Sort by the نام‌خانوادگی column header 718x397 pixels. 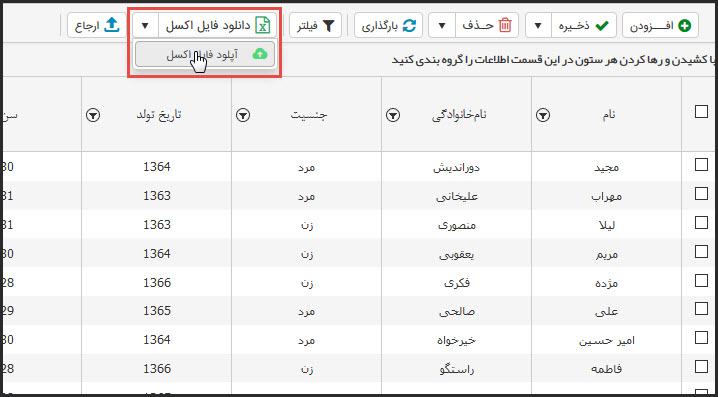pyautogui.click(x=458, y=115)
